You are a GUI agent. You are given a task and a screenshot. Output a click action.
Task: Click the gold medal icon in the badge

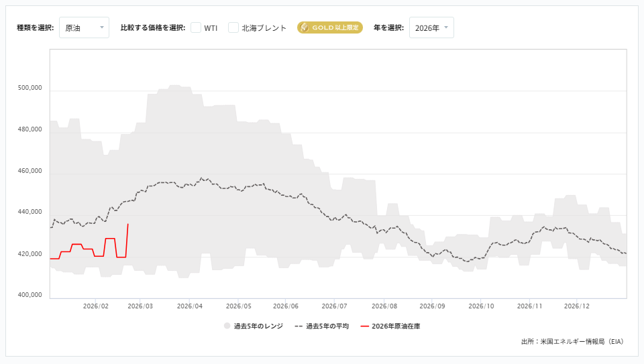click(x=305, y=27)
